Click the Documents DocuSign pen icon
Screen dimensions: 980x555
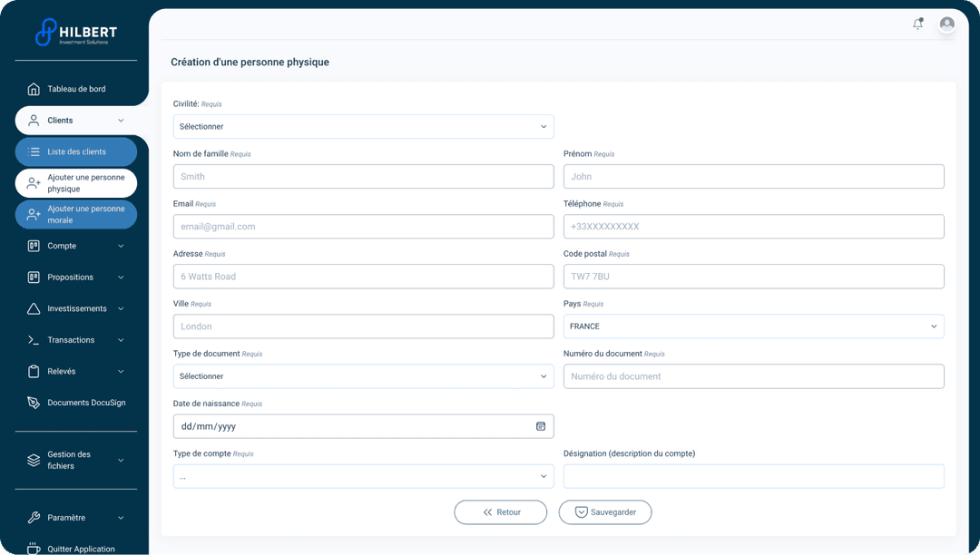tap(34, 403)
